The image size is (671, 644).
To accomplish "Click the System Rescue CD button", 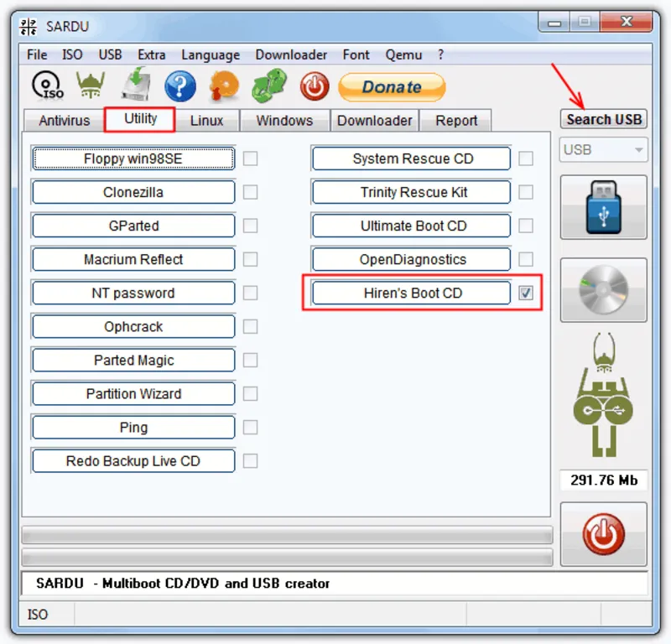I will point(412,158).
